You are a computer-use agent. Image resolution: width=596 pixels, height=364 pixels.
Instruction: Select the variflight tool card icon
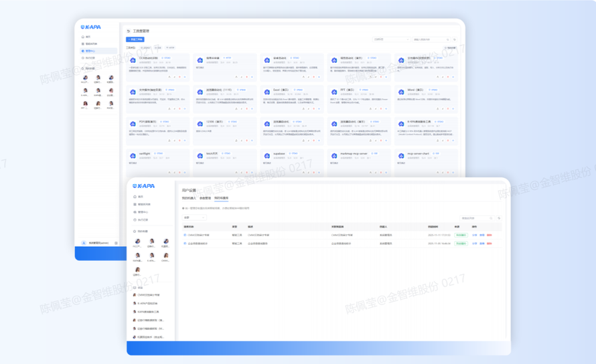(133, 155)
